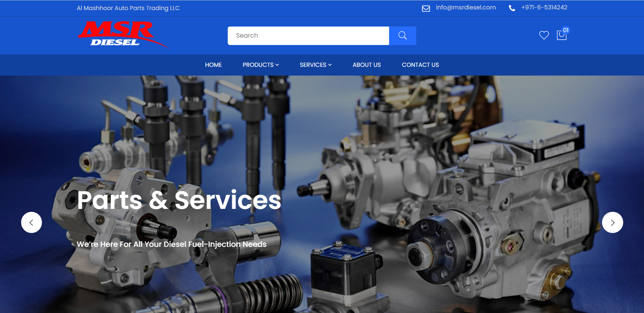Go to the HOME page

click(213, 65)
